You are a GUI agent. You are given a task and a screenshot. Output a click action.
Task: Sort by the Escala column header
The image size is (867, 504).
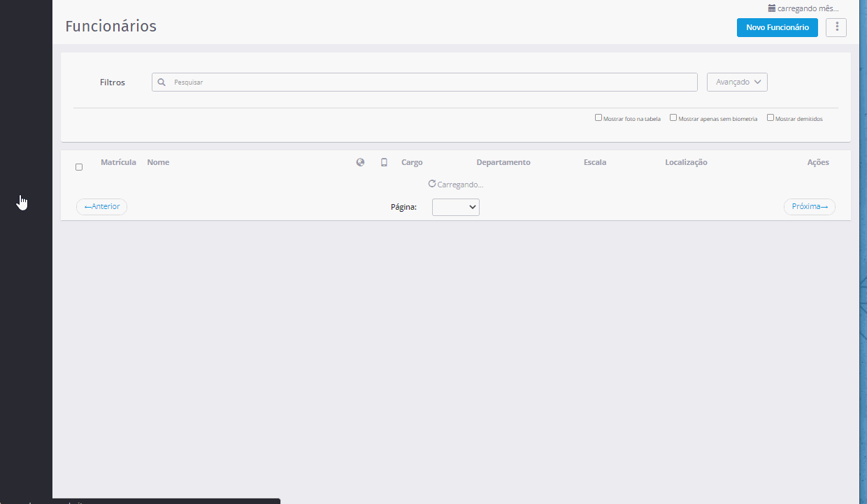(595, 162)
